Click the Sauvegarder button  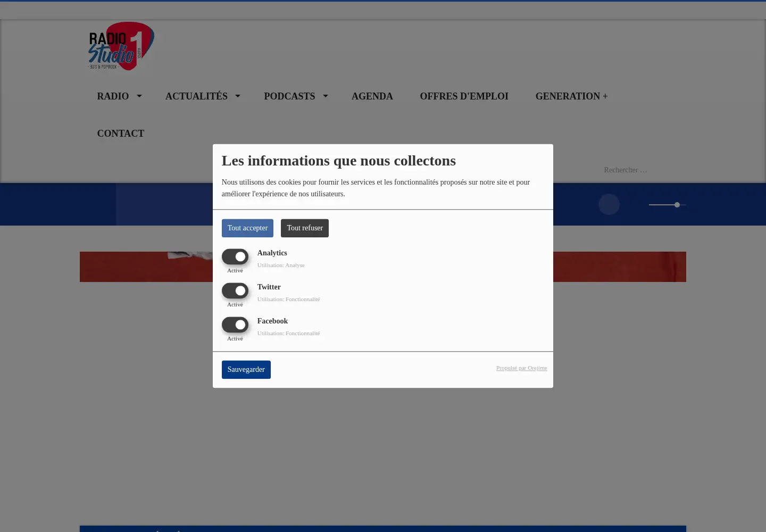246,370
